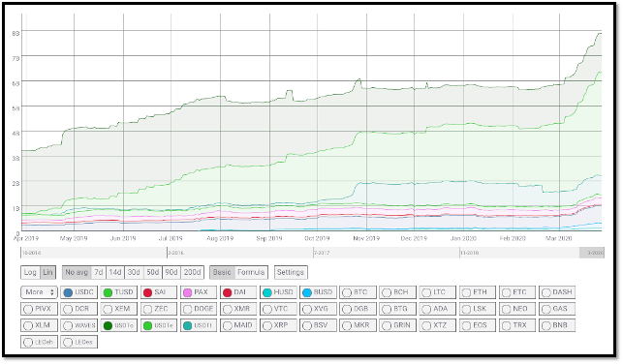Disable the dark green USDTo series
This screenshot has width=623, height=364.
point(118,325)
